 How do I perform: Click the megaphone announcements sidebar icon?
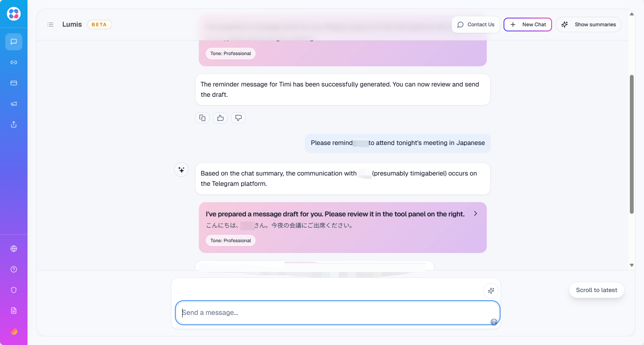14,104
